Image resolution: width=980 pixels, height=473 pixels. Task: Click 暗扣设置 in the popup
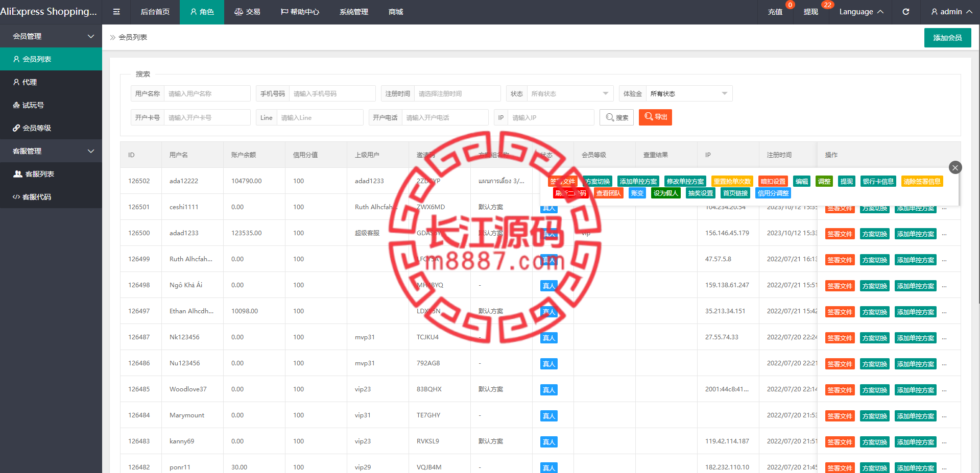pos(773,181)
